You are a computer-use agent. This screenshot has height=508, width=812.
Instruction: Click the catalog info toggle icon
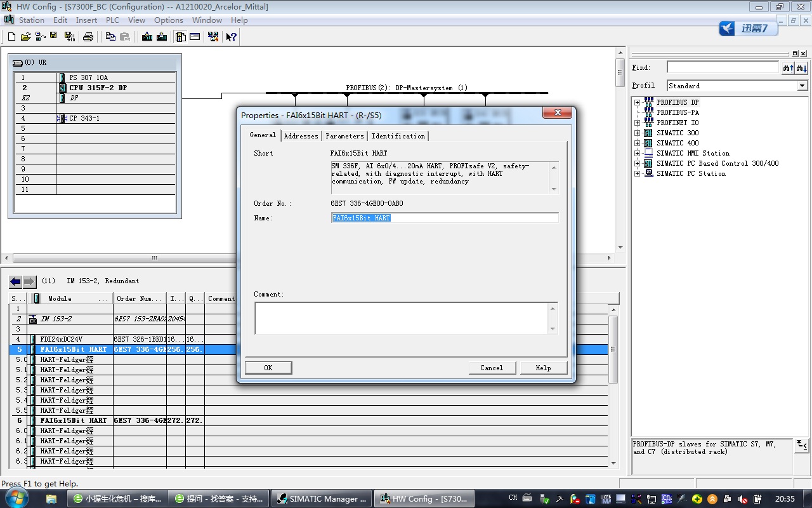(802, 444)
